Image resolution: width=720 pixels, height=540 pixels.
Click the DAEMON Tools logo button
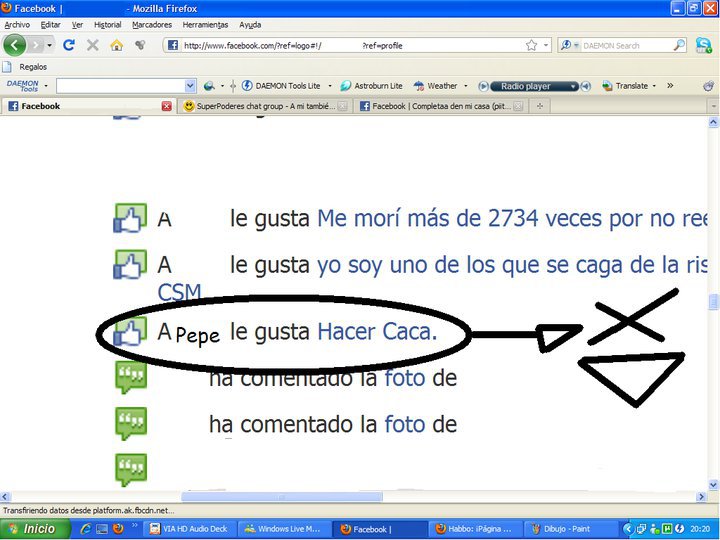(x=23, y=86)
